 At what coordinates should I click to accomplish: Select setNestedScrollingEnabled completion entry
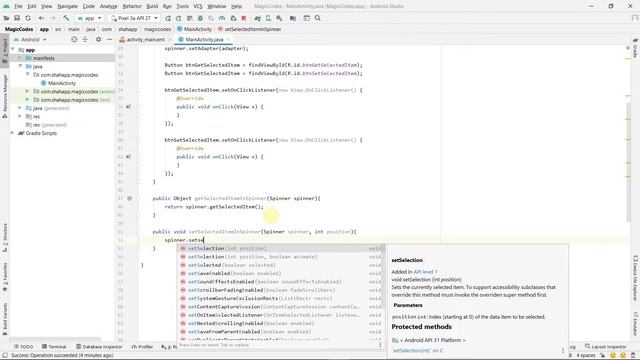click(x=281, y=324)
